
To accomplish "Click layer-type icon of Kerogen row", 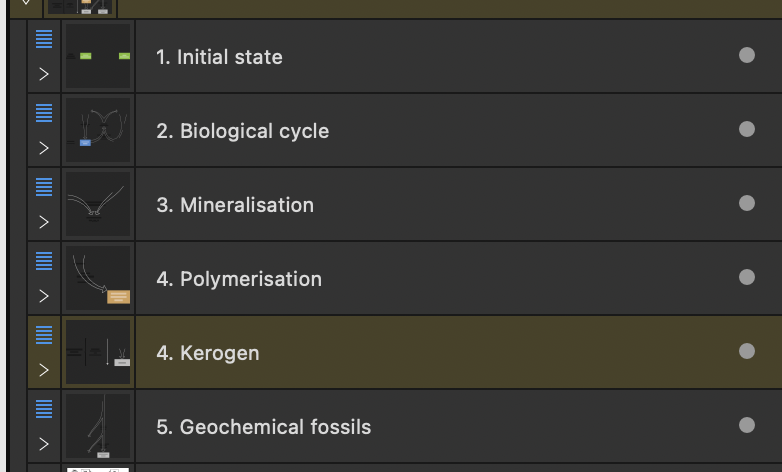I will coord(44,335).
